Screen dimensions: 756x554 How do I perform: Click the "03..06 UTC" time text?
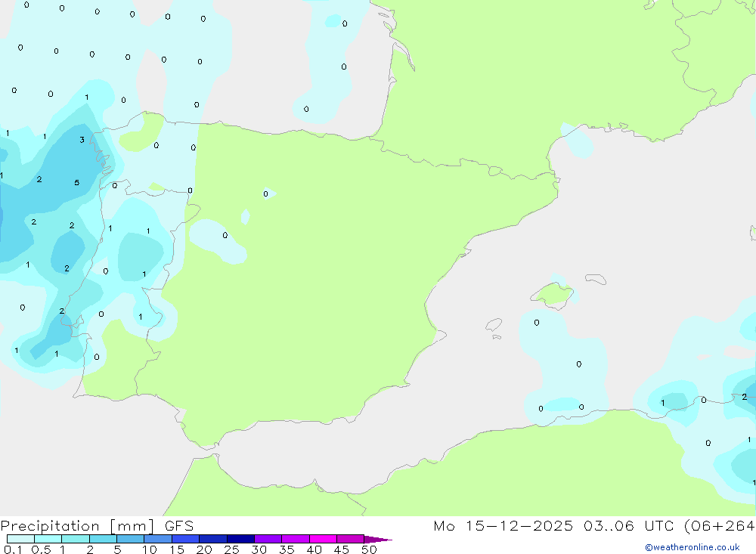point(628,526)
